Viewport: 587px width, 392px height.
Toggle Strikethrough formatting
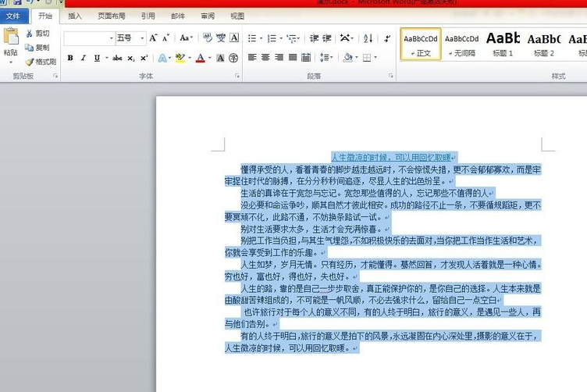(117, 58)
